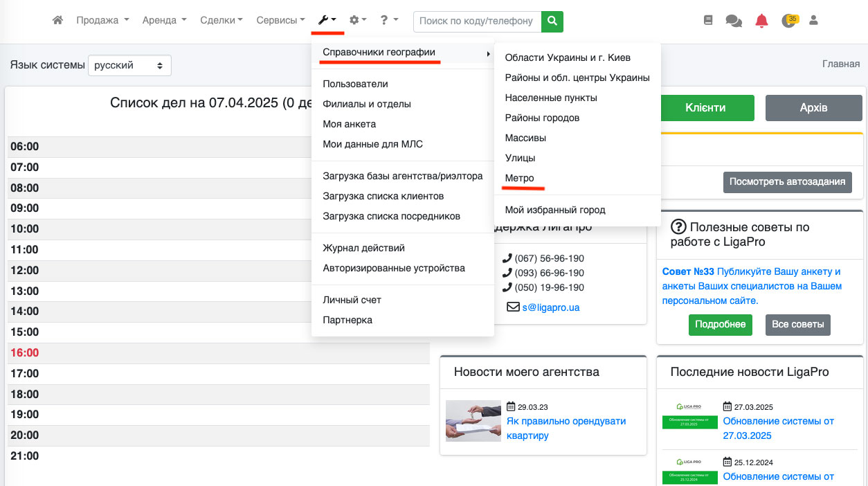Click question circle icon in Полезные советы header
The width and height of the screenshot is (868, 486).
(x=678, y=227)
